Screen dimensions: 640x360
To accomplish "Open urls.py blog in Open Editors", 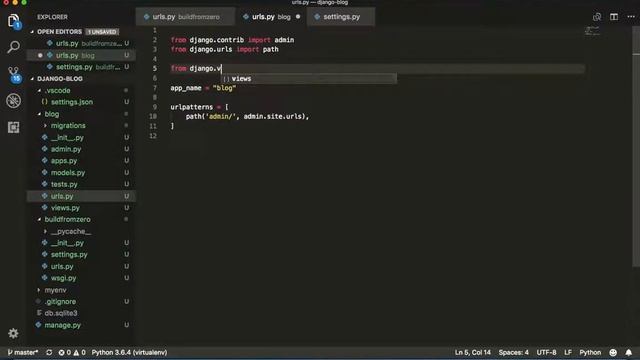I will click(82, 55).
